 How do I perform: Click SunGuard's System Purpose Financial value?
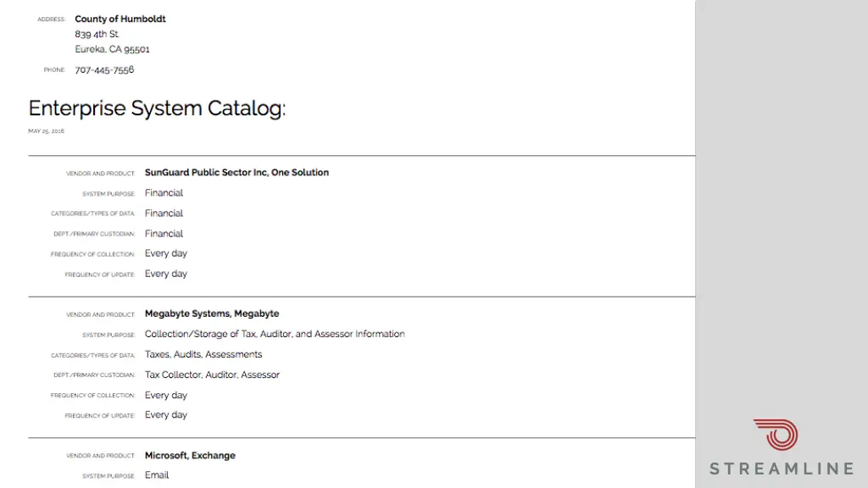164,193
